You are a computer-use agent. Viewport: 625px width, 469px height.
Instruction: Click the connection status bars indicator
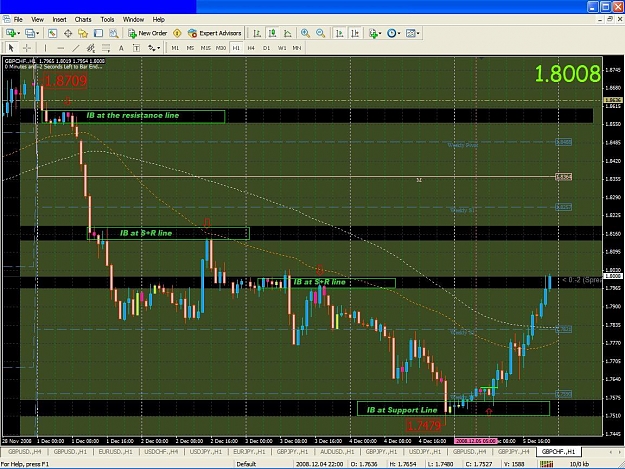tap(546, 464)
